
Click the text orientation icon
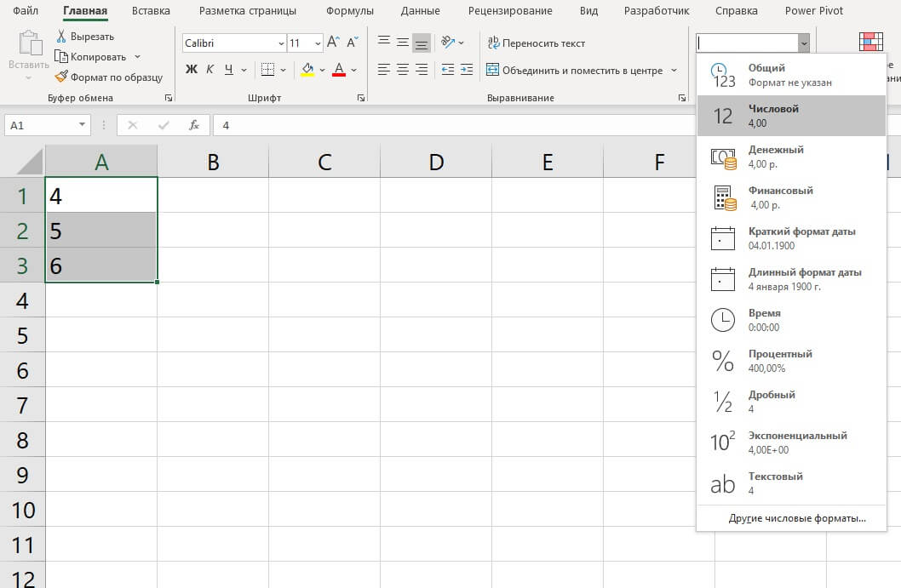(x=448, y=43)
